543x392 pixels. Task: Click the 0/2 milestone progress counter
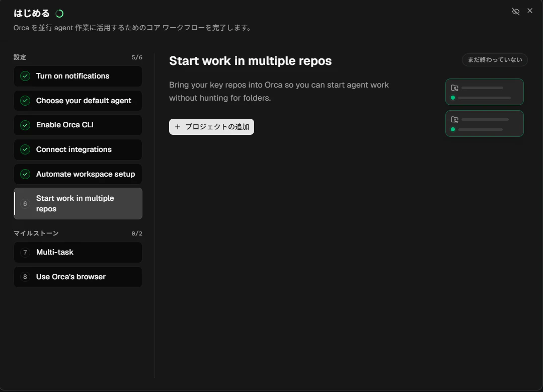tap(137, 233)
